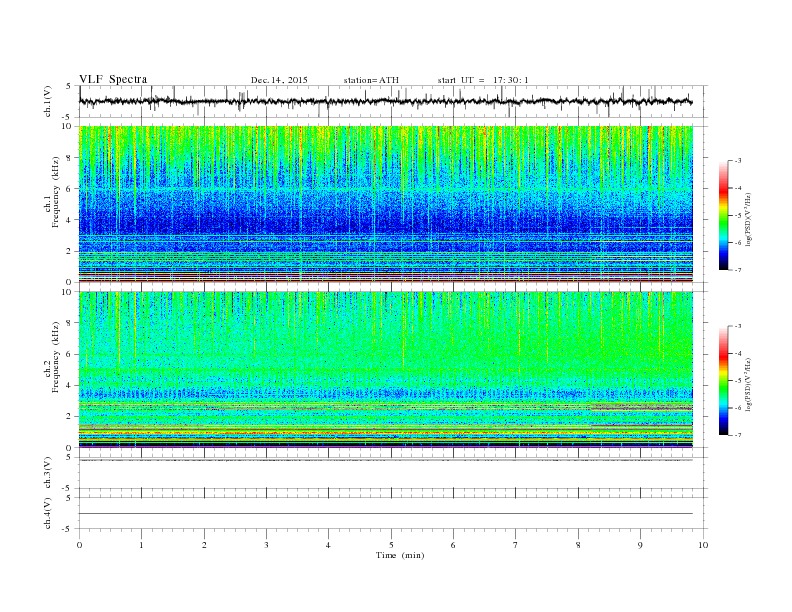
Task: Click the flat ch.4 voltage trace line
Action: point(386,514)
